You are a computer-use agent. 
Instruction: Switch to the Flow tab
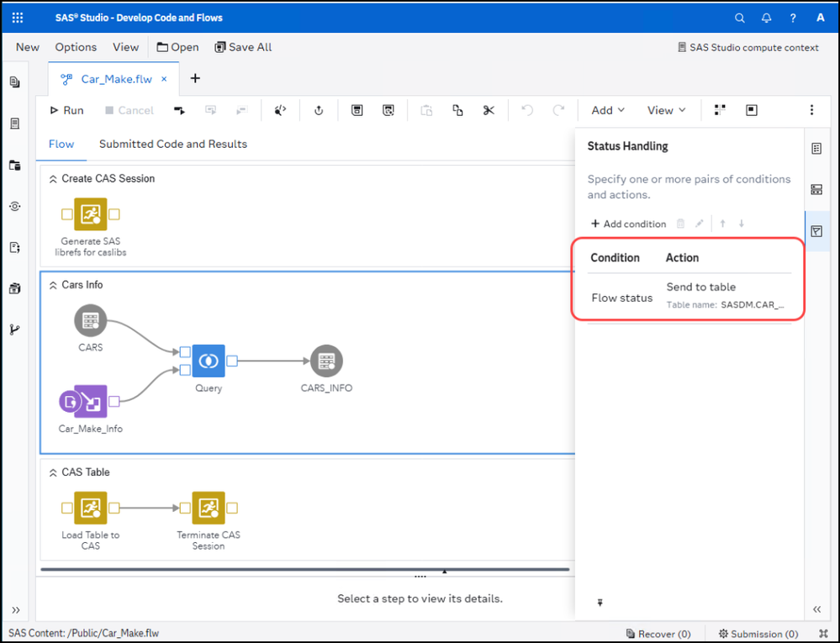[x=61, y=144]
